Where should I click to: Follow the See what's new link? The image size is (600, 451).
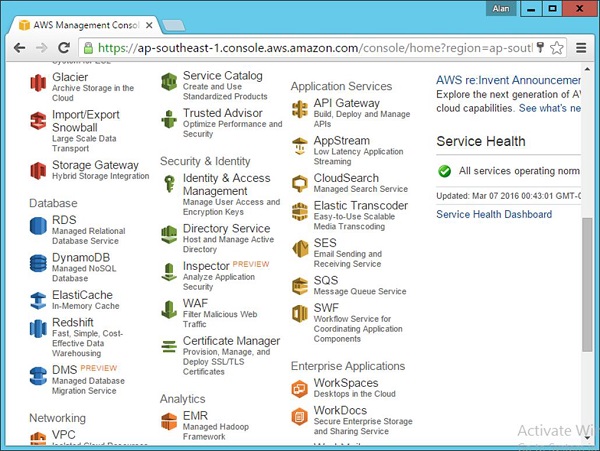click(x=549, y=108)
